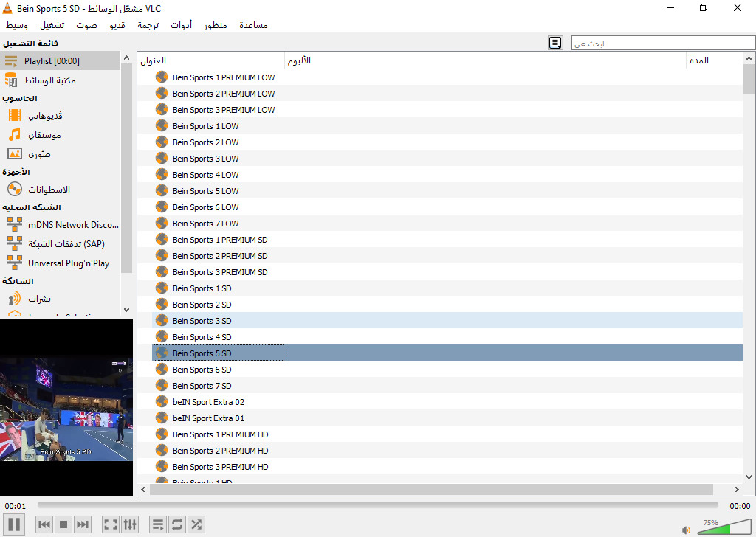Open the منظور menu
The image size is (756, 537).
[x=215, y=25]
